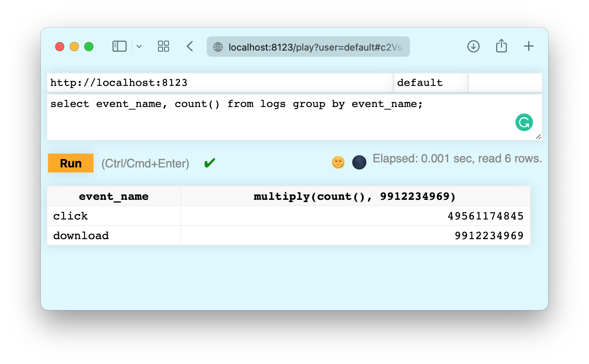Click the Share icon in toolbar
Screen dimensions: 589x364
click(501, 46)
